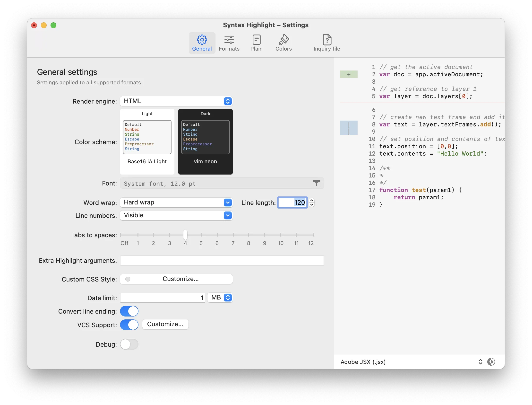
Task: Switch to the Plain tab
Action: [x=257, y=43]
